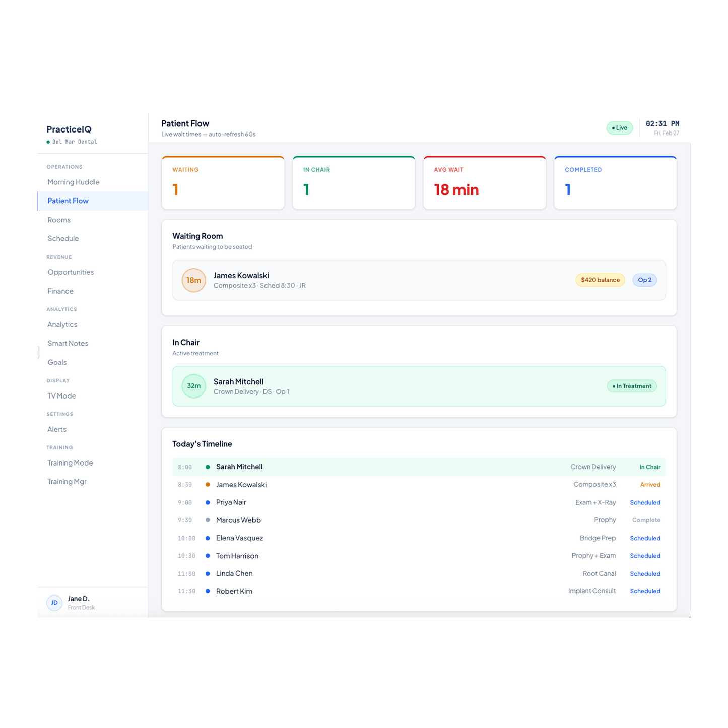This screenshot has height=728, width=728.
Task: Click the Del Mar Dental practice label
Action: coord(75,142)
